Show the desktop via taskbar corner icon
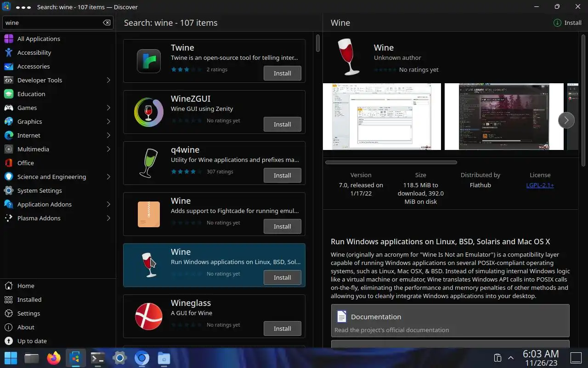 (576, 358)
